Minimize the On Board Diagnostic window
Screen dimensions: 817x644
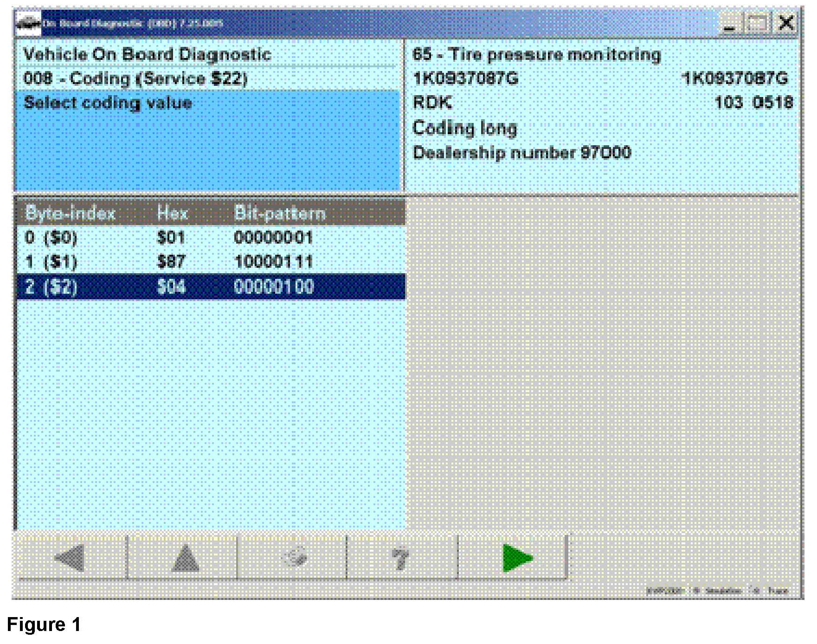(729, 23)
